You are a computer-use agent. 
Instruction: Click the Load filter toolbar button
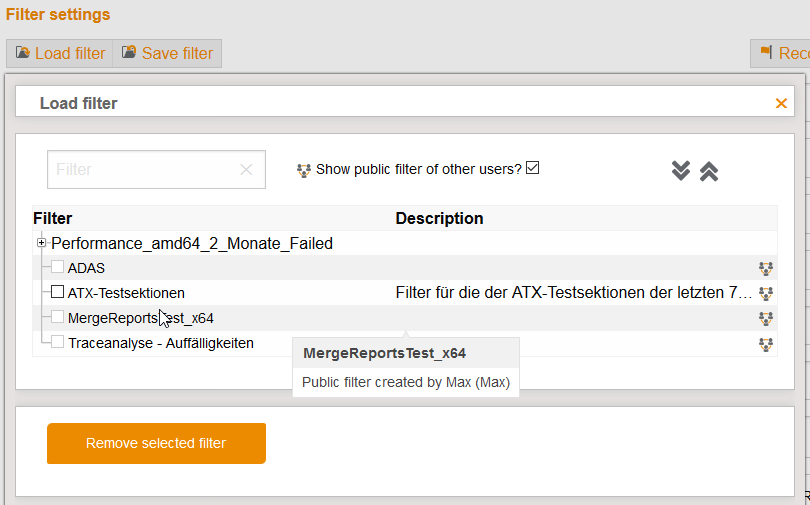click(x=60, y=54)
